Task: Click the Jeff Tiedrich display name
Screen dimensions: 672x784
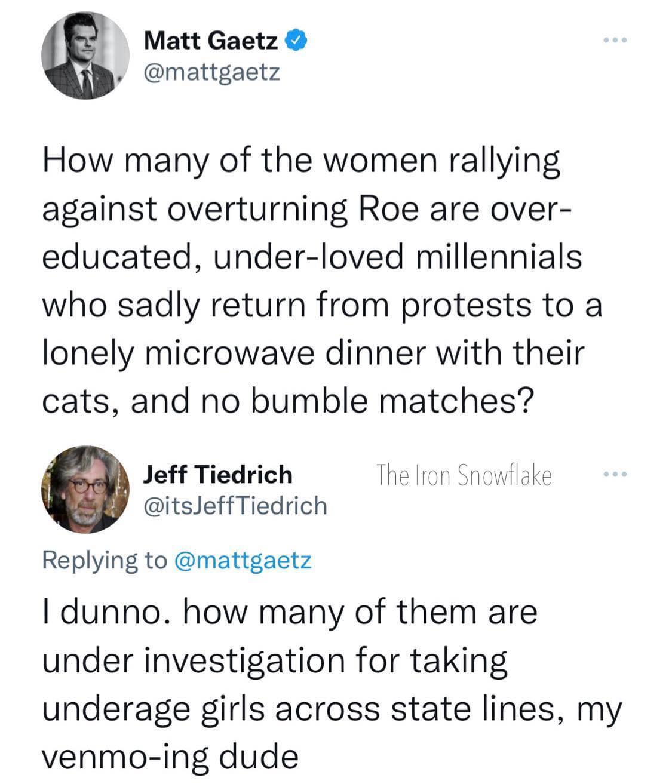Action: coord(218,475)
